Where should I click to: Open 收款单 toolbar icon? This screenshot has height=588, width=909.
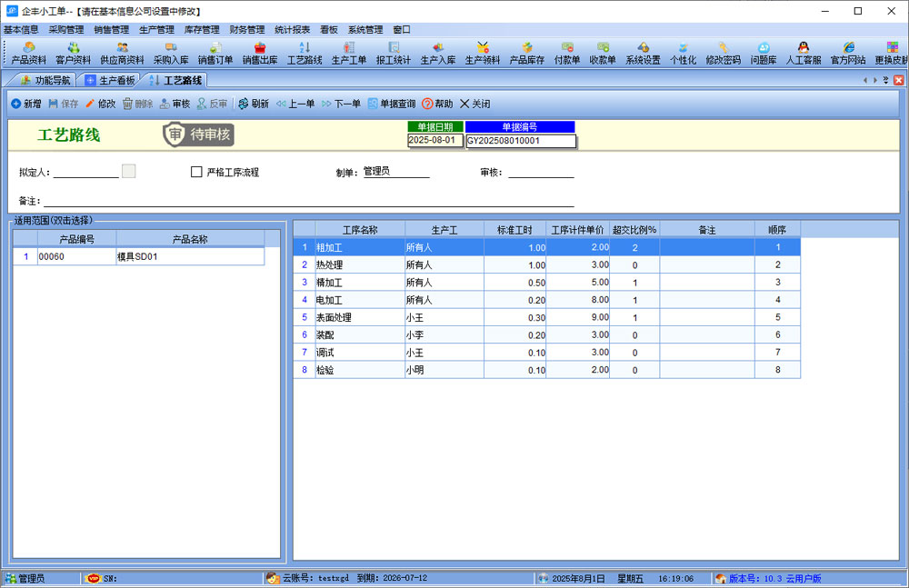603,54
